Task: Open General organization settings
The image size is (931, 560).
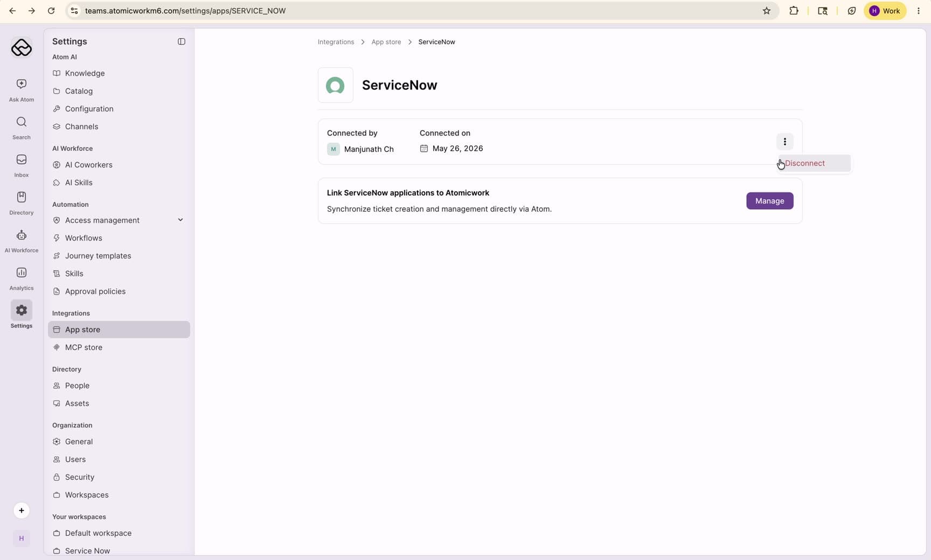Action: (119, 442)
